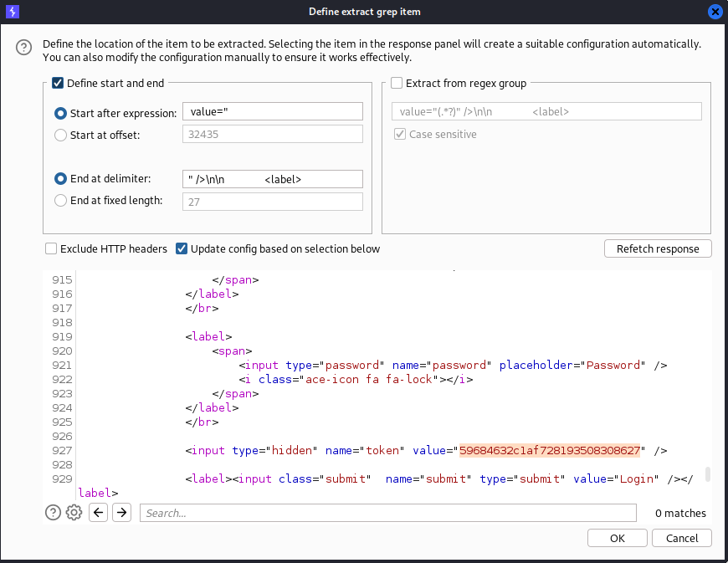This screenshot has width=728, height=563.
Task: Click the value="Login" attribute on line 929
Action: click(616, 479)
